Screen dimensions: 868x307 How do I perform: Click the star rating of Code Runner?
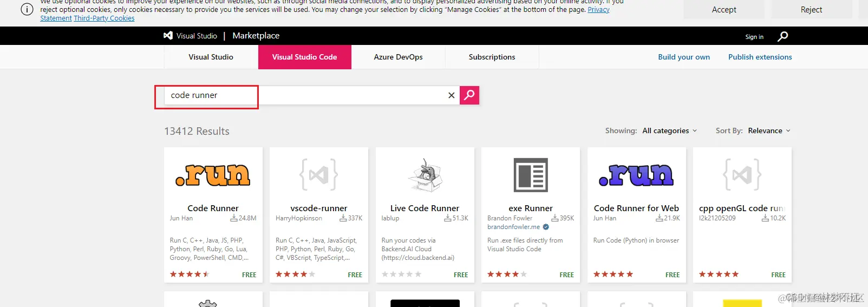click(190, 275)
